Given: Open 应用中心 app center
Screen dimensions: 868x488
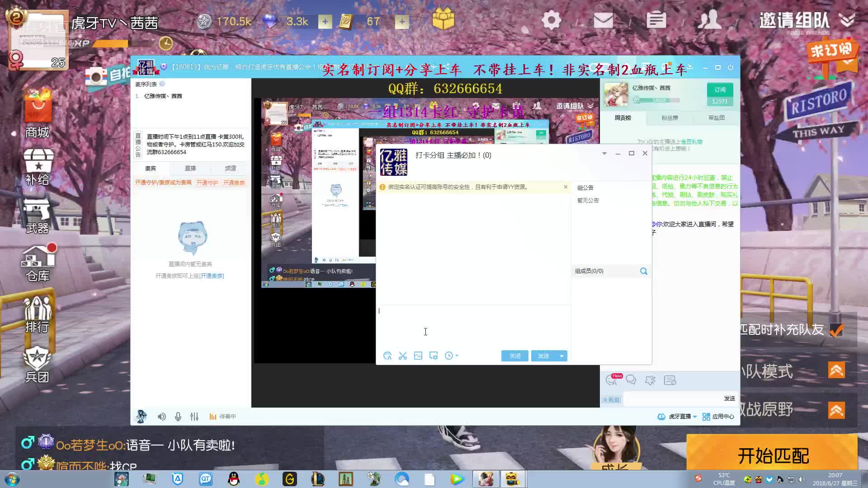Looking at the screenshot, I should tap(718, 417).
